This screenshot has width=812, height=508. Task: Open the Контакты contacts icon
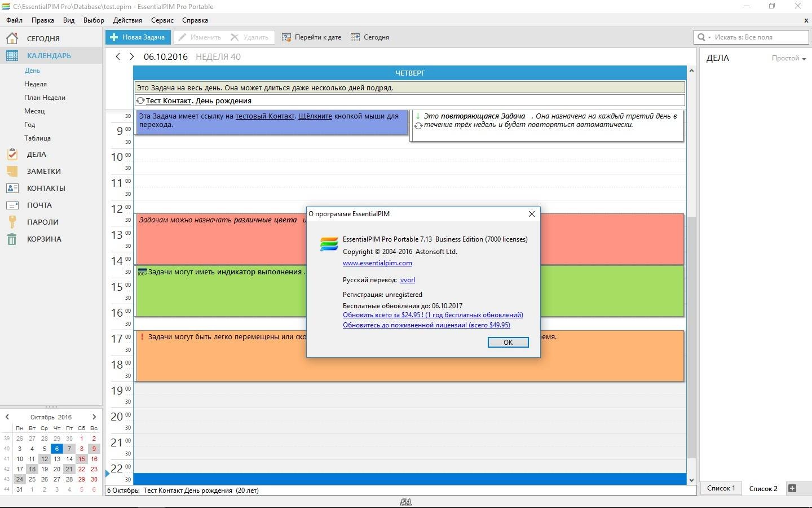(x=12, y=188)
